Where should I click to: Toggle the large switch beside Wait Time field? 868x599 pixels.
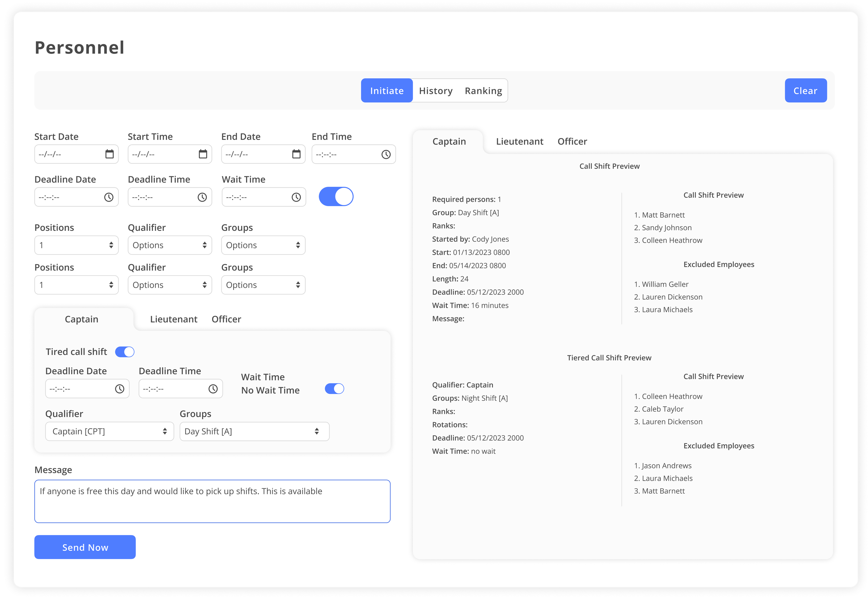(x=336, y=197)
